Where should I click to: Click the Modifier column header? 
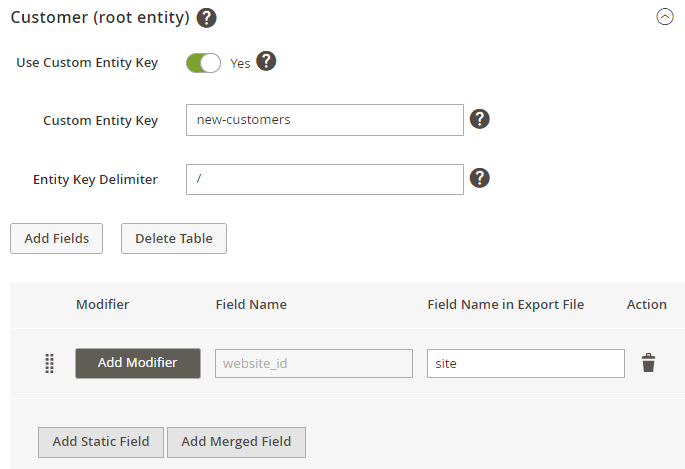click(103, 304)
